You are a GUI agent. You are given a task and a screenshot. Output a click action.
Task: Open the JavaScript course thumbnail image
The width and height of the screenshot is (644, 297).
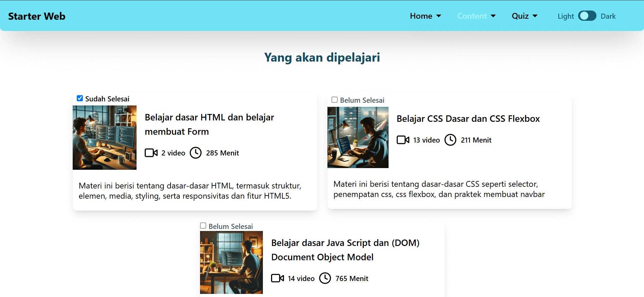231,262
